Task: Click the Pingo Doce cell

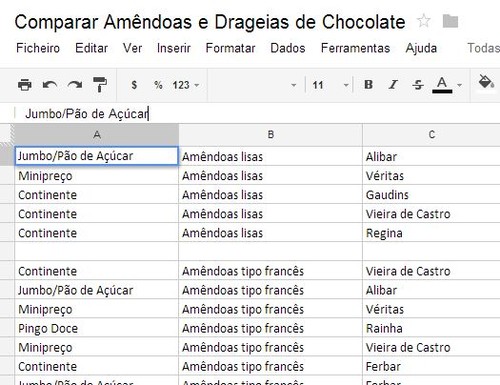Action: (97, 328)
